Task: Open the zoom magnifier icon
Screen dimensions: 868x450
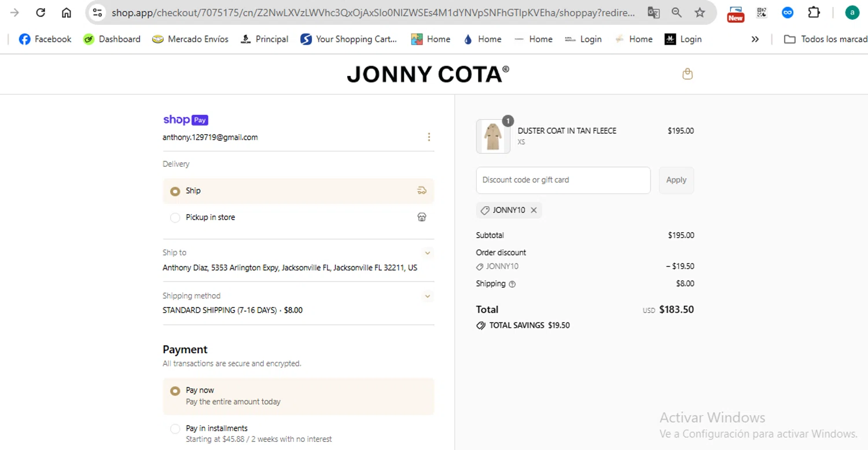Action: 676,12
